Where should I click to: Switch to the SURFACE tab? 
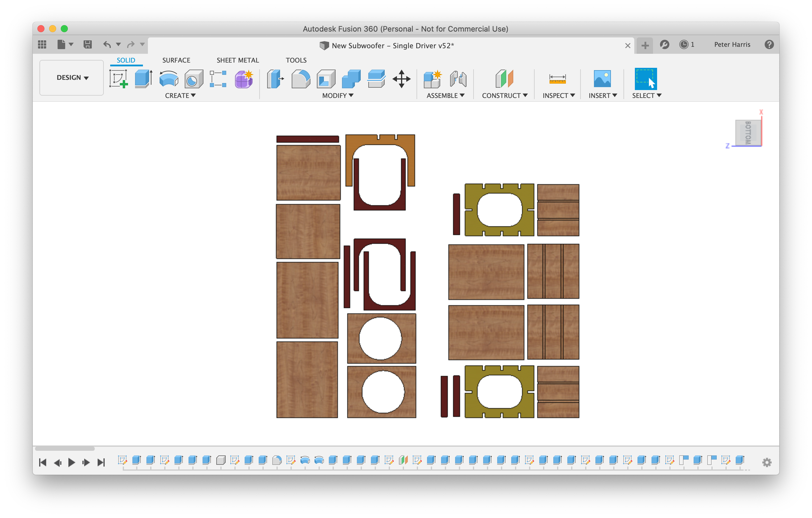(176, 60)
